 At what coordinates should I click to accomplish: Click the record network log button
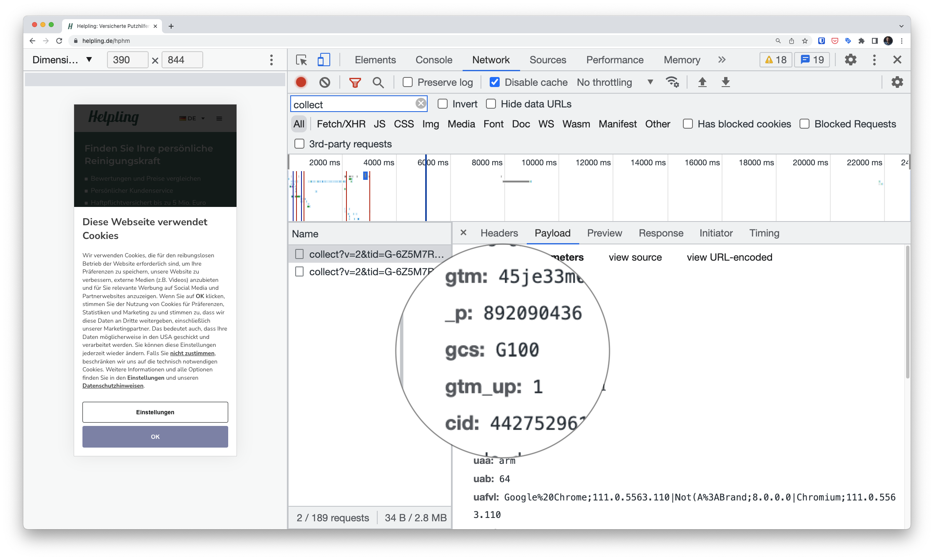(x=301, y=82)
